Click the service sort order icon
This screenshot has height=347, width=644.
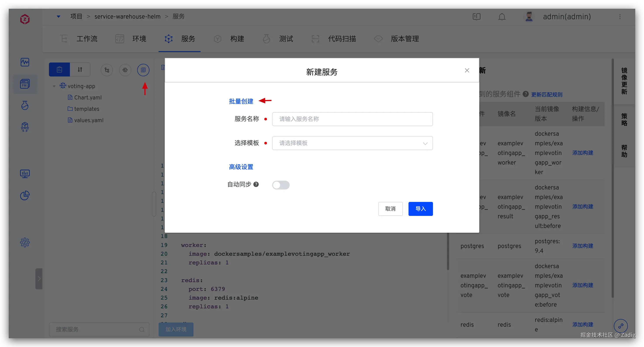(80, 69)
